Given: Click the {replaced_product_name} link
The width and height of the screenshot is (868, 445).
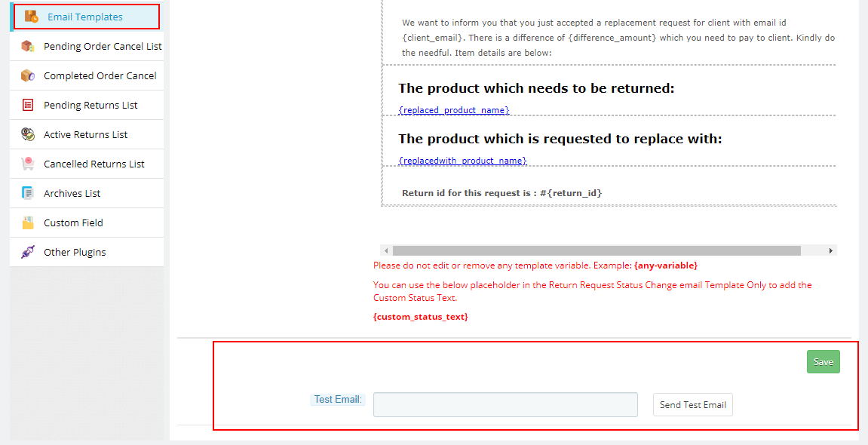Looking at the screenshot, I should pos(454,110).
